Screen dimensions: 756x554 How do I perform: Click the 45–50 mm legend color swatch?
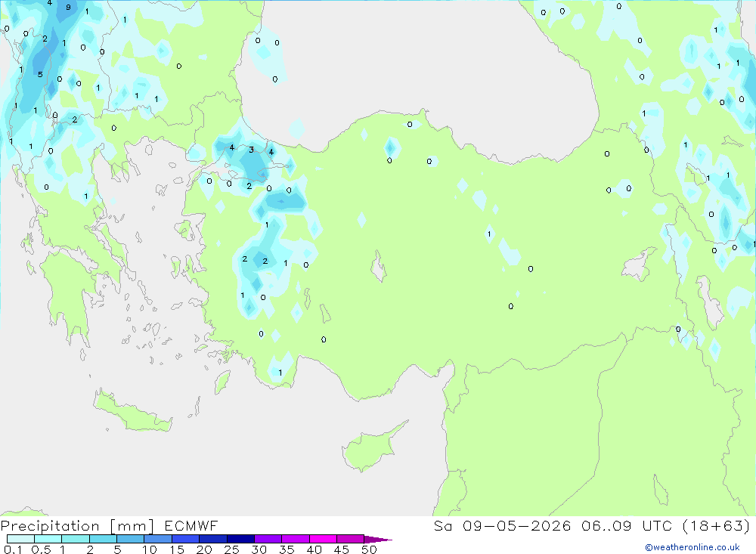[351, 539]
